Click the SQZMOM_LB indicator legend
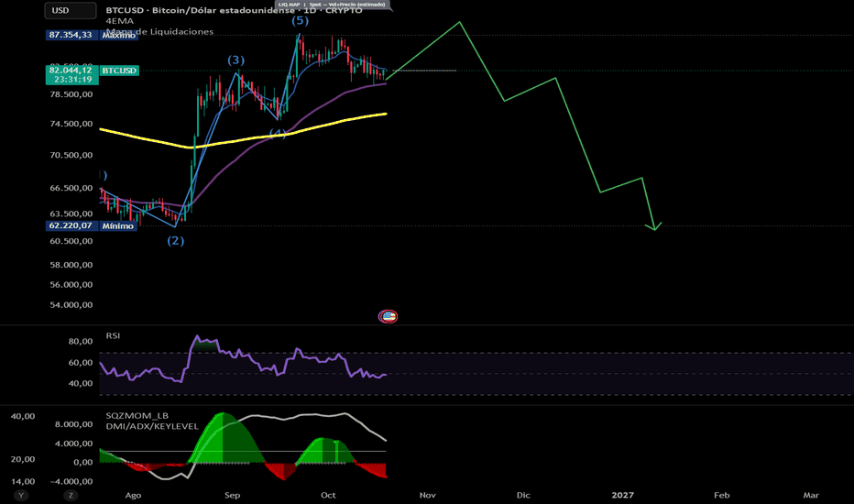This screenshot has height=504, width=854. tap(137, 416)
